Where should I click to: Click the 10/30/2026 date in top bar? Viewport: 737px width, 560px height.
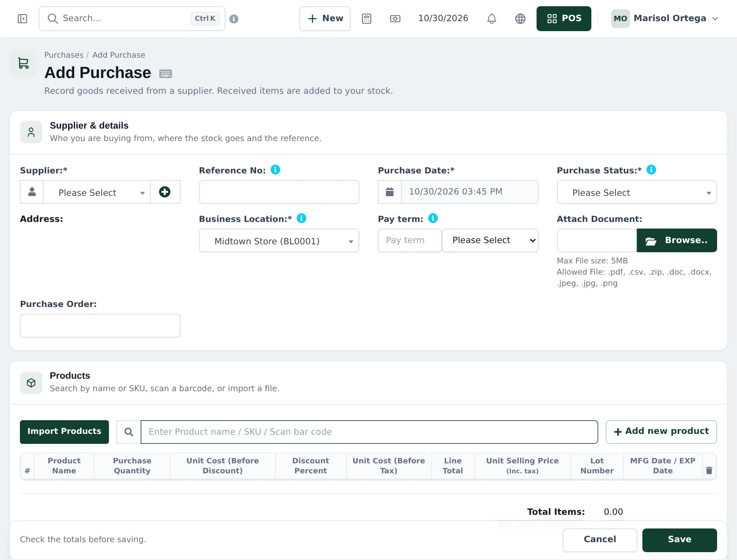click(443, 18)
